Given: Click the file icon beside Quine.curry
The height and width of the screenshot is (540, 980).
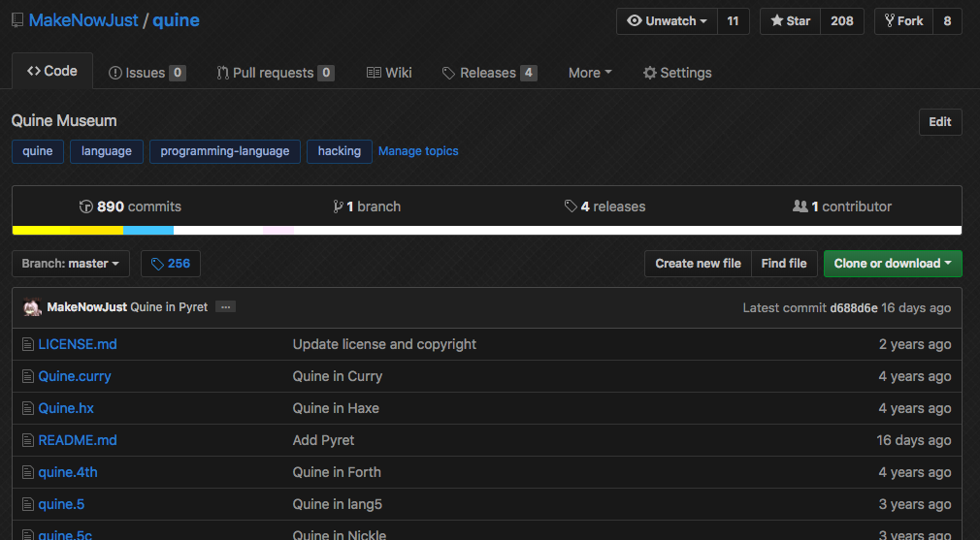Looking at the screenshot, I should tap(27, 376).
